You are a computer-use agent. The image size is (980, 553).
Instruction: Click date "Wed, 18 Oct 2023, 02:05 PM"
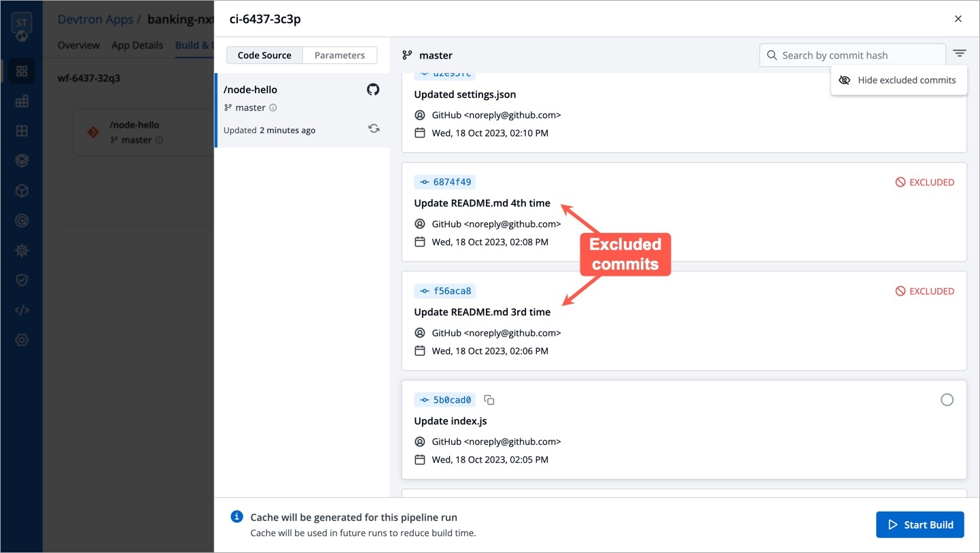tap(490, 459)
